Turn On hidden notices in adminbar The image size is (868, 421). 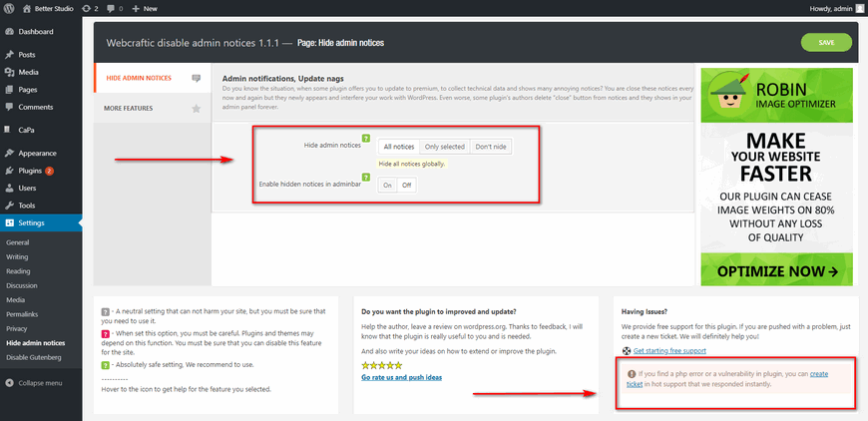(387, 186)
